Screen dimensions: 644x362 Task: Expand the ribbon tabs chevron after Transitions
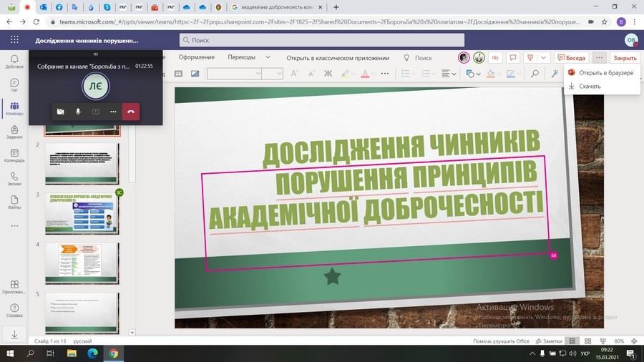[268, 57]
